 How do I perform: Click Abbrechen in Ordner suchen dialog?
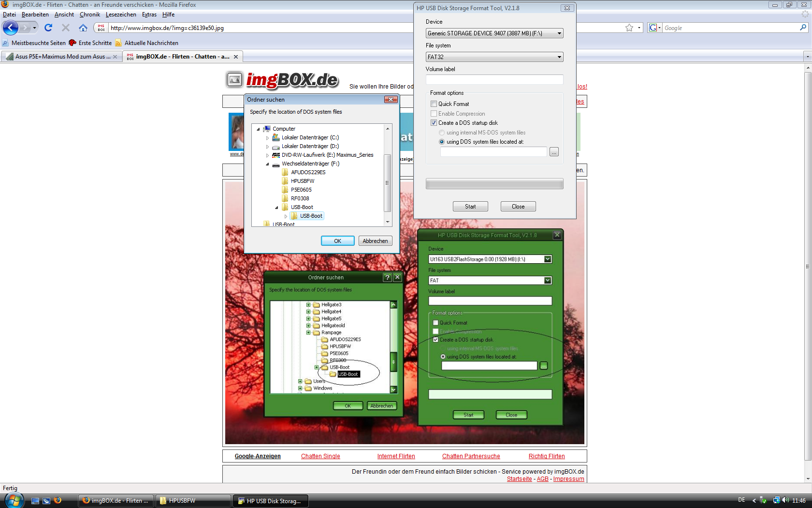click(x=375, y=241)
